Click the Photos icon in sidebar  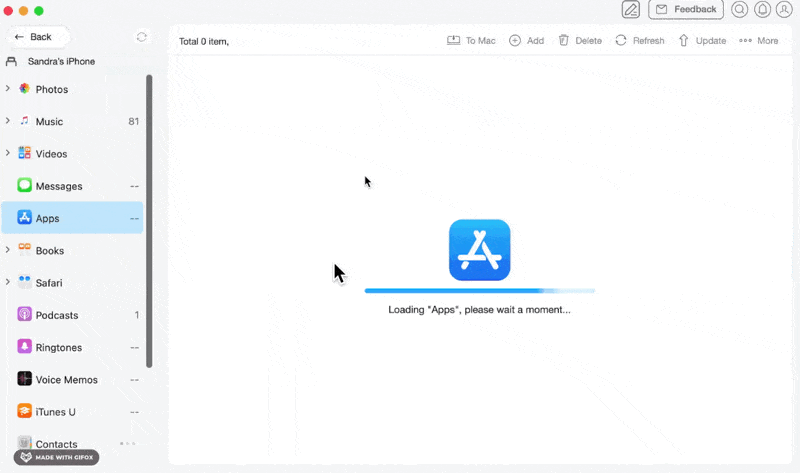pos(24,89)
